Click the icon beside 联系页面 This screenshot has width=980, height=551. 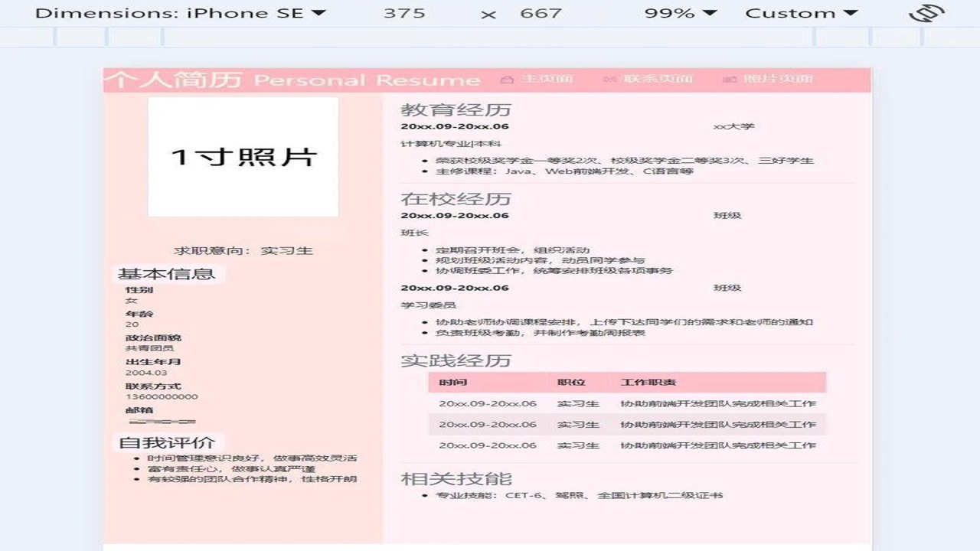[609, 79]
